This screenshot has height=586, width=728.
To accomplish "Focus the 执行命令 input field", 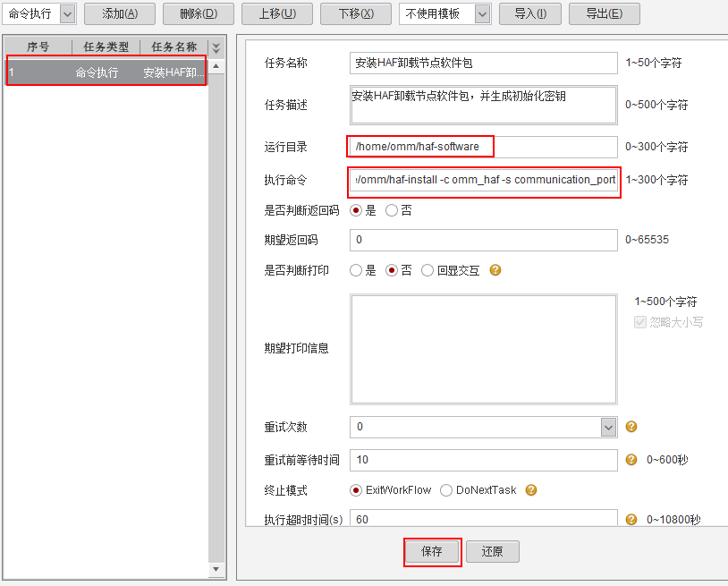I will (x=483, y=180).
